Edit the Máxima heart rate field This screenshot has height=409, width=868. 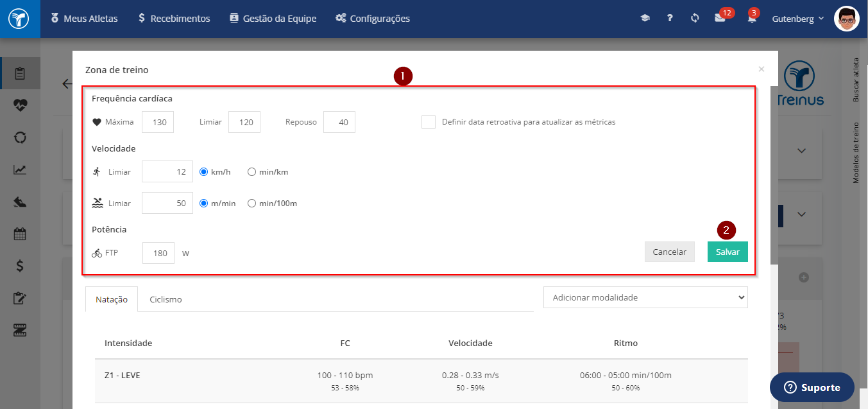158,122
